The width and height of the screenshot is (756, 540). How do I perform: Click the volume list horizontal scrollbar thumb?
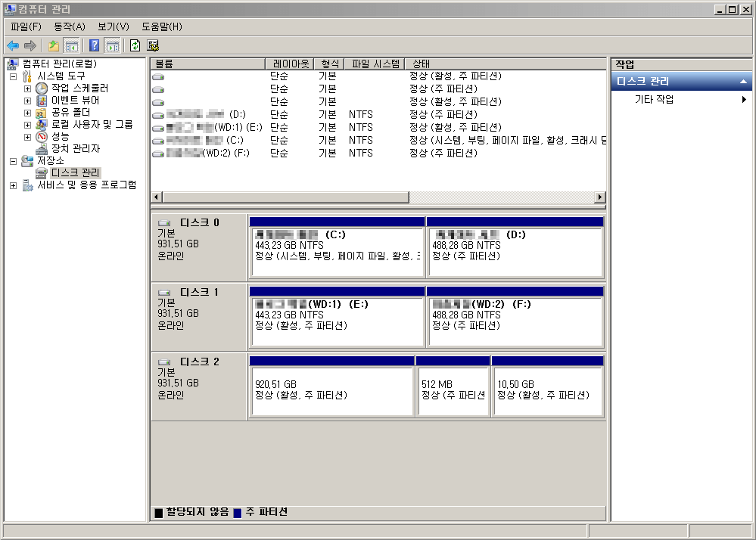pyautogui.click(x=286, y=197)
